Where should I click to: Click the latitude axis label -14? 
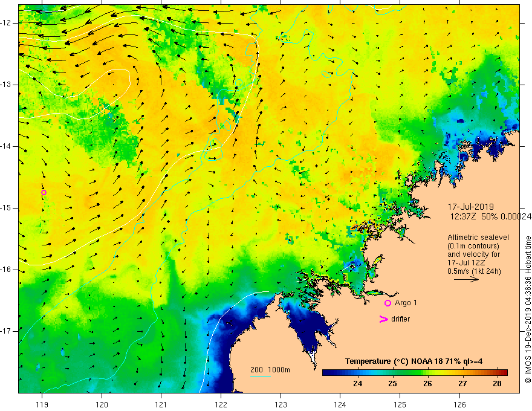(x=7, y=146)
